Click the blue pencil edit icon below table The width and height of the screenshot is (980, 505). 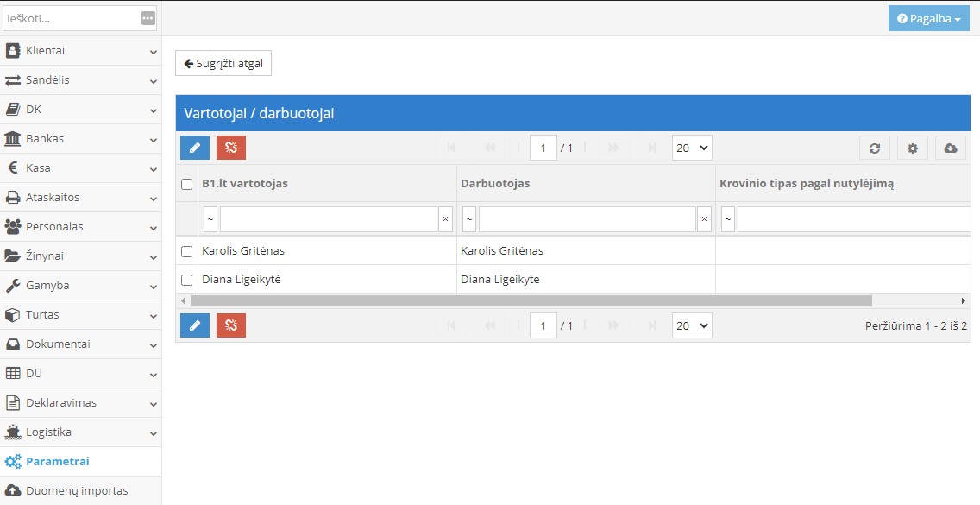coord(194,325)
